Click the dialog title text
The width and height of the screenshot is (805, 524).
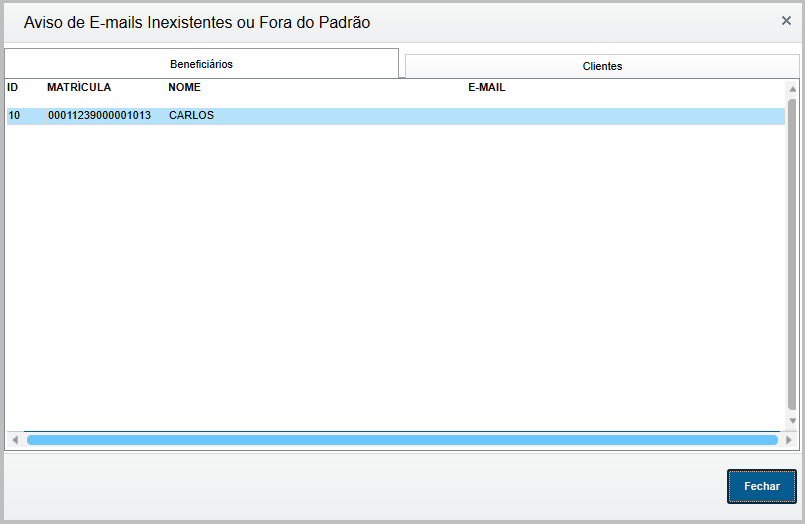(x=197, y=22)
